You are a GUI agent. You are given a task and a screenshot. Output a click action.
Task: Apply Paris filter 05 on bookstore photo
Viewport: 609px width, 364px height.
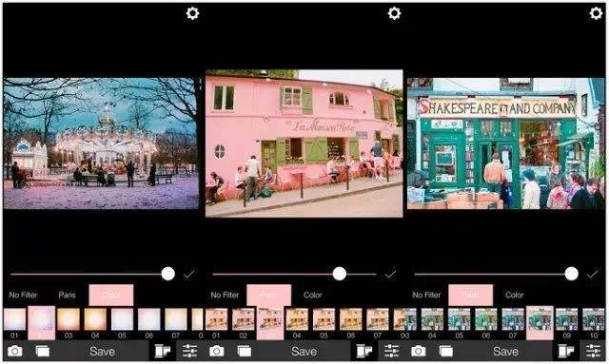click(459, 323)
